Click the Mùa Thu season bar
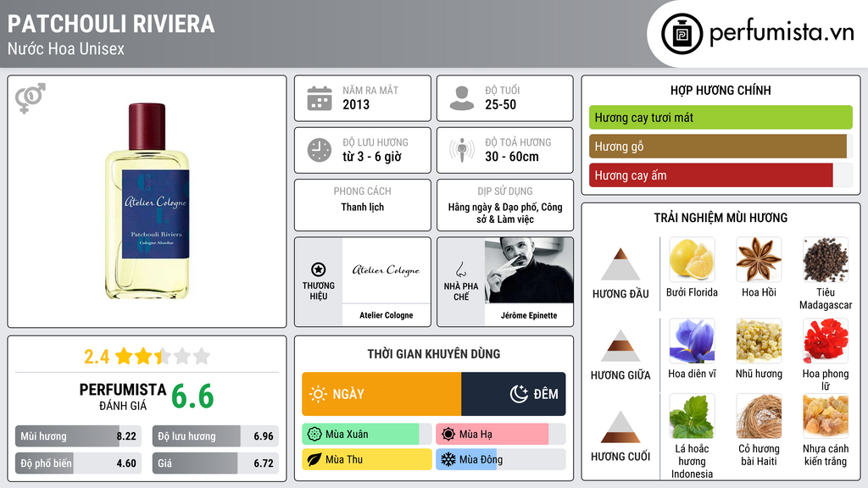 click(367, 459)
